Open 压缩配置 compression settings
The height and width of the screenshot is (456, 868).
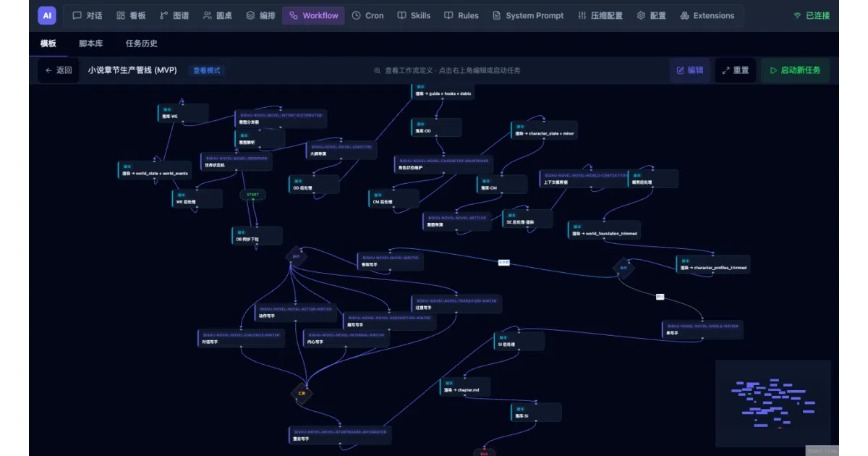pos(600,15)
